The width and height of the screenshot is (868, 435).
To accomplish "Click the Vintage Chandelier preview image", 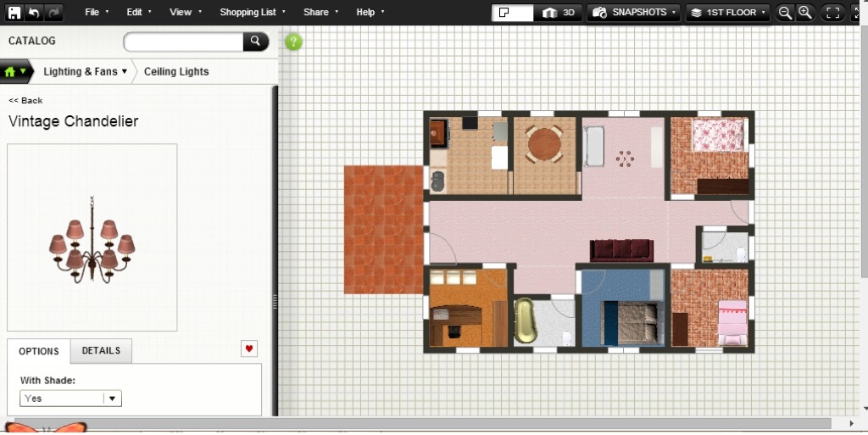I will (92, 237).
